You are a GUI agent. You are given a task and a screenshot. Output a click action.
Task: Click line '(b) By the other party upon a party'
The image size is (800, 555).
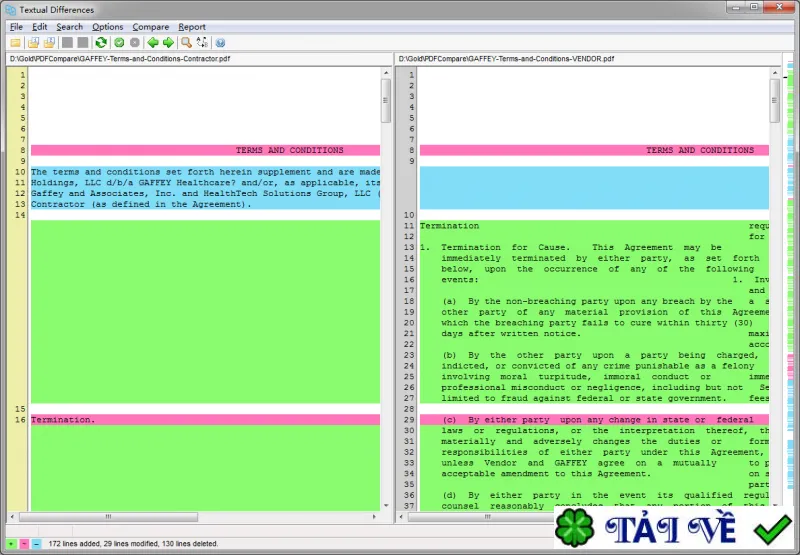[x=594, y=355]
